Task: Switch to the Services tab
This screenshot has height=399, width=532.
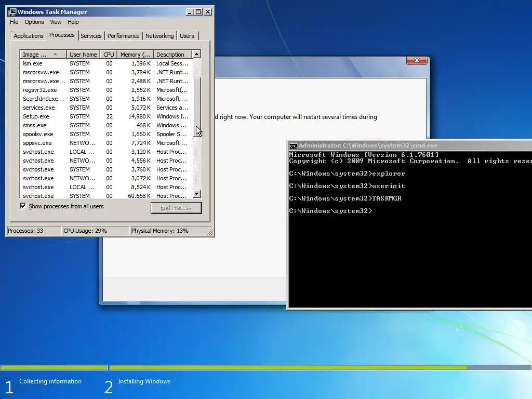Action: [91, 36]
